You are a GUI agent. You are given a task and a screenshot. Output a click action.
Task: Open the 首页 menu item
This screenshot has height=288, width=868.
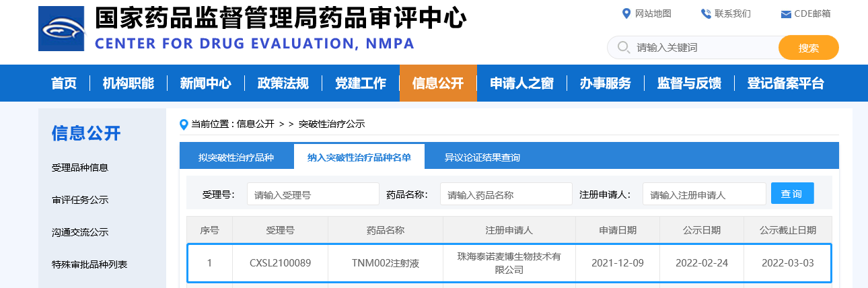pos(64,83)
